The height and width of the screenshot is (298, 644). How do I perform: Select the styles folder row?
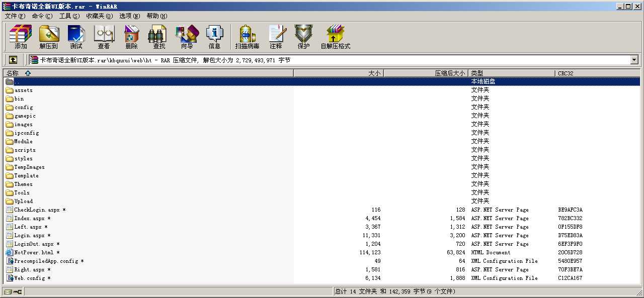pyautogui.click(x=322, y=158)
